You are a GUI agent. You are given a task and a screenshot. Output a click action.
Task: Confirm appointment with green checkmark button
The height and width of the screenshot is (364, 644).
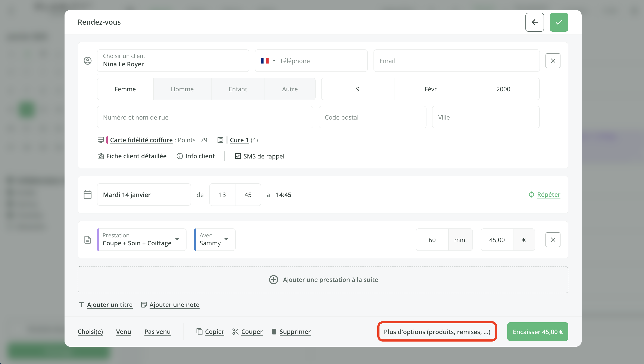tap(559, 22)
